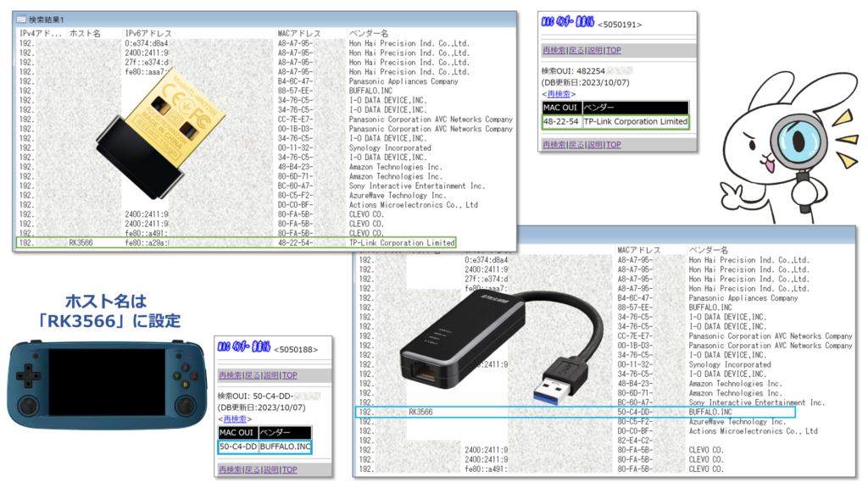
Task: Click bottom 説明 link in the 5050188 panel
Action: [270, 469]
